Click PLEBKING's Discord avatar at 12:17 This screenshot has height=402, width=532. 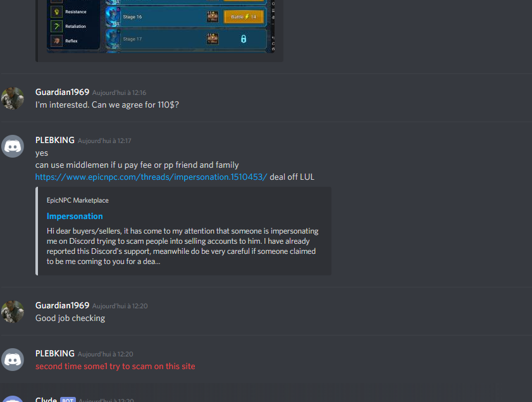pos(13,146)
